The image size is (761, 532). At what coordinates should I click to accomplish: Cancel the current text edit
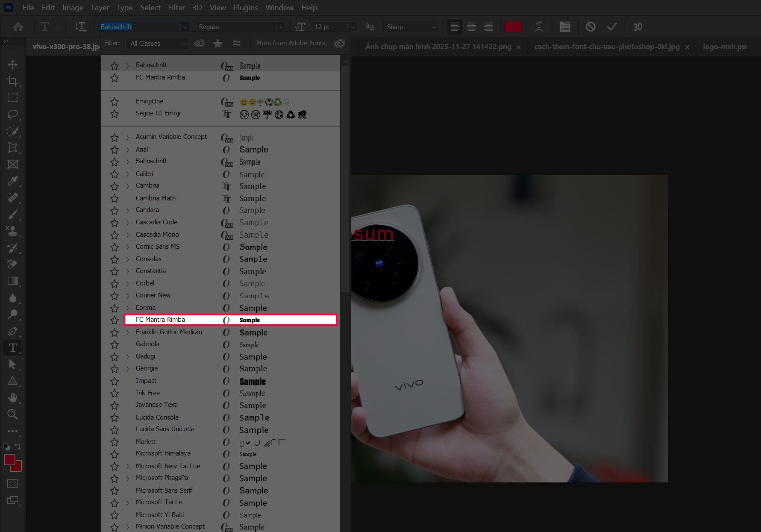tap(591, 26)
